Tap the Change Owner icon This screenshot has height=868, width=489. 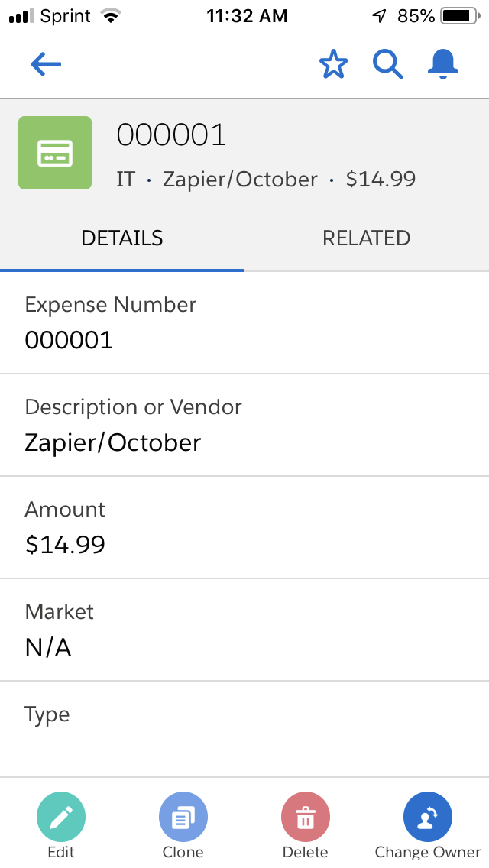tap(428, 817)
